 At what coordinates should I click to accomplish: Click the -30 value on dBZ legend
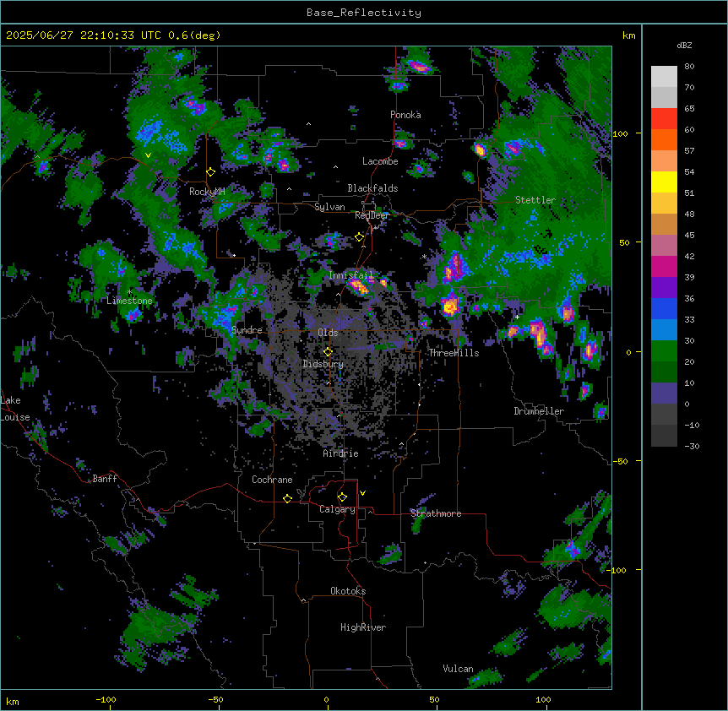coord(692,447)
